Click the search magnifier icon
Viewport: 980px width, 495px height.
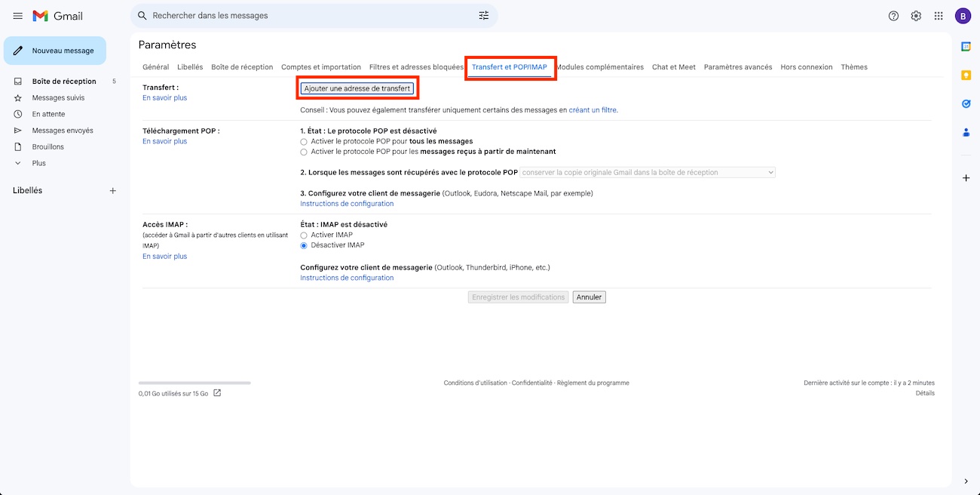point(142,16)
